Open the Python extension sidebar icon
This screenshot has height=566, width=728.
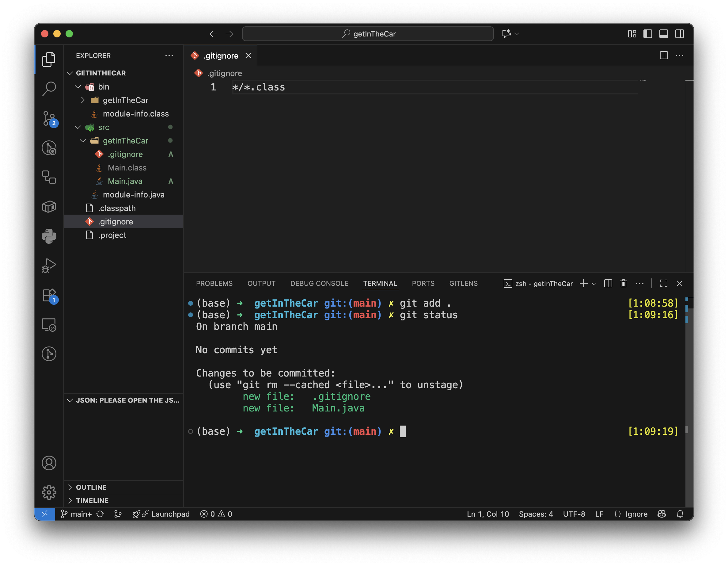coord(49,236)
